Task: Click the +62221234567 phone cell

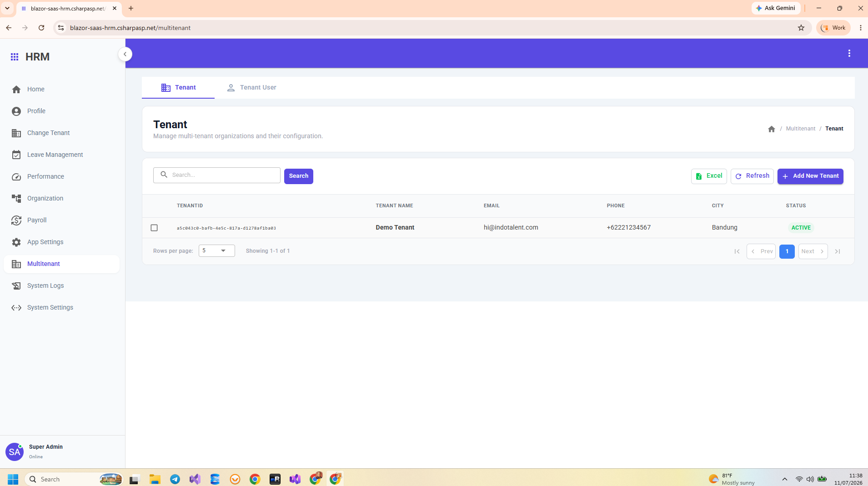Action: (x=628, y=228)
